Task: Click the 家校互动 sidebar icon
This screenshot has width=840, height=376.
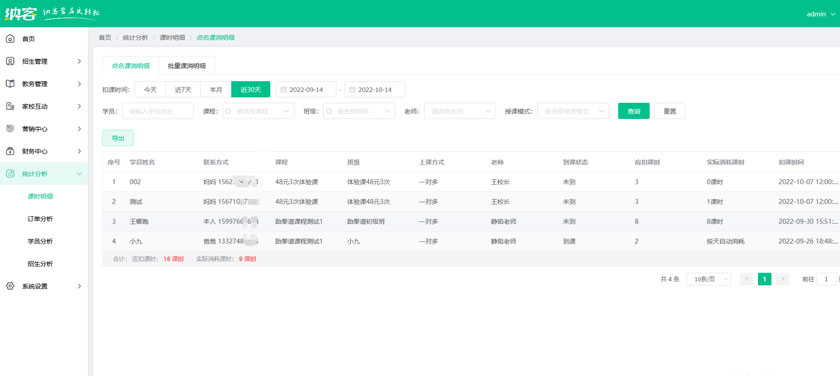Action: point(10,107)
